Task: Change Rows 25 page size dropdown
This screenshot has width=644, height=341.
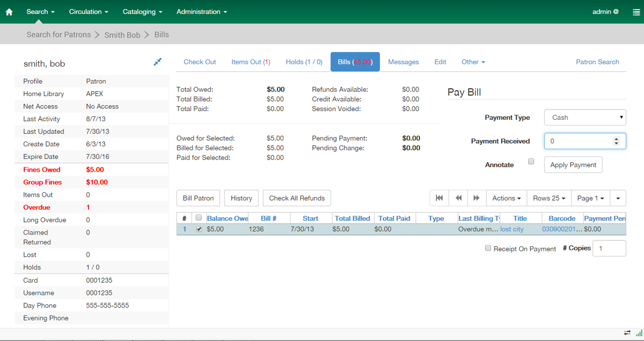Action: [549, 198]
